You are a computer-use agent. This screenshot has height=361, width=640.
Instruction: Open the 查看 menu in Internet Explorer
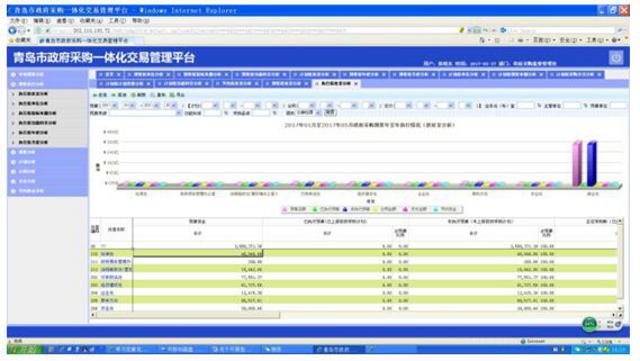[x=65, y=20]
